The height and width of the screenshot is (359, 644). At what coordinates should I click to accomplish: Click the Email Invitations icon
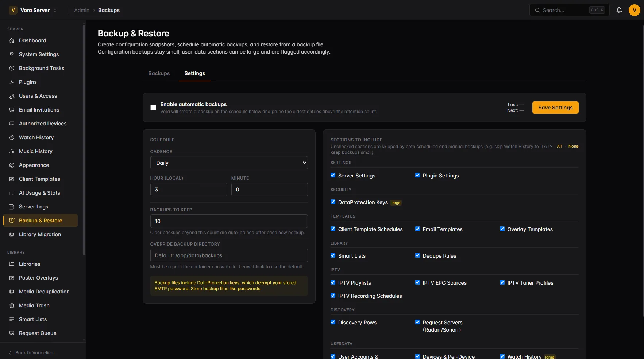click(12, 110)
